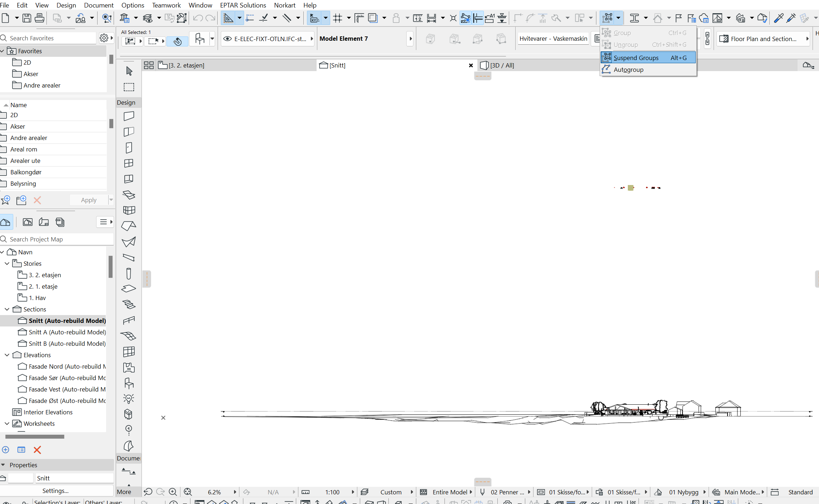The width and height of the screenshot is (819, 504).
Task: Click the Search Favorites field
Action: (50, 38)
